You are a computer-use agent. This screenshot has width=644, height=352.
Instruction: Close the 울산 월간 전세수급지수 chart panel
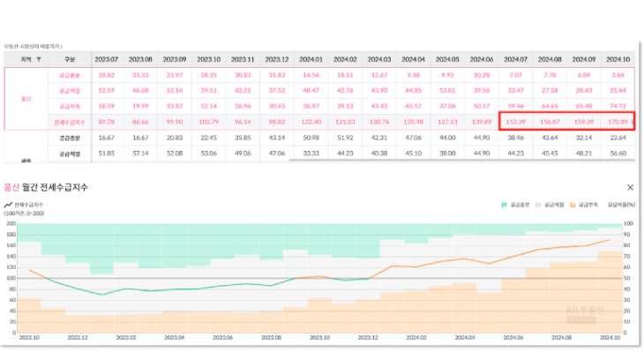[x=630, y=187]
